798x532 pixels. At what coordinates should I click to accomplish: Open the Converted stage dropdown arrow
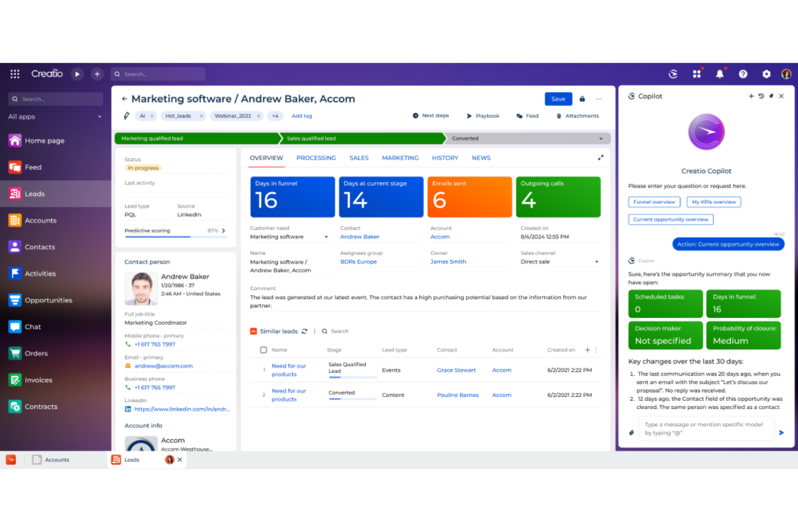601,139
